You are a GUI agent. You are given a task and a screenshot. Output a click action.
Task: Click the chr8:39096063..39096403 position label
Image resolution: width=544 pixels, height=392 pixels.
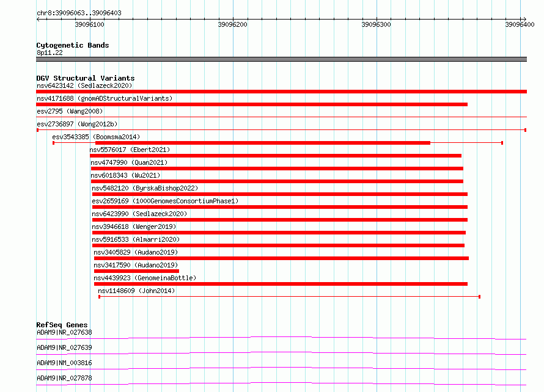79,13
